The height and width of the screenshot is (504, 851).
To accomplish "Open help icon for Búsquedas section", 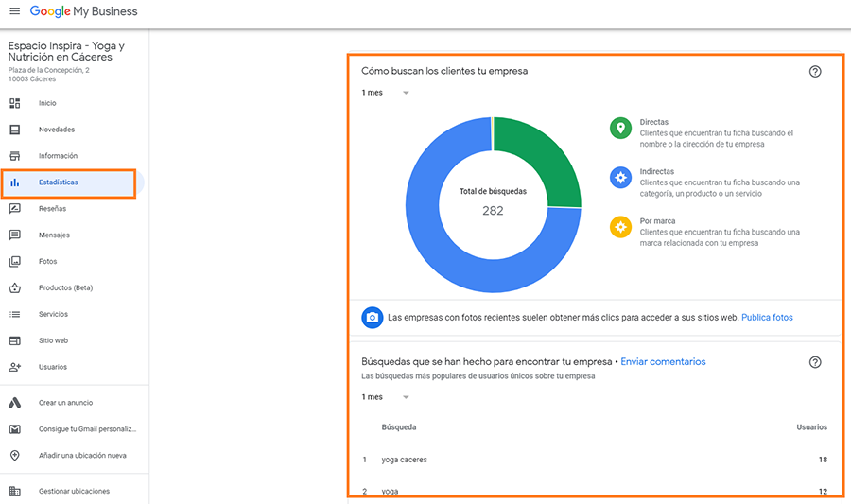I will point(815,362).
